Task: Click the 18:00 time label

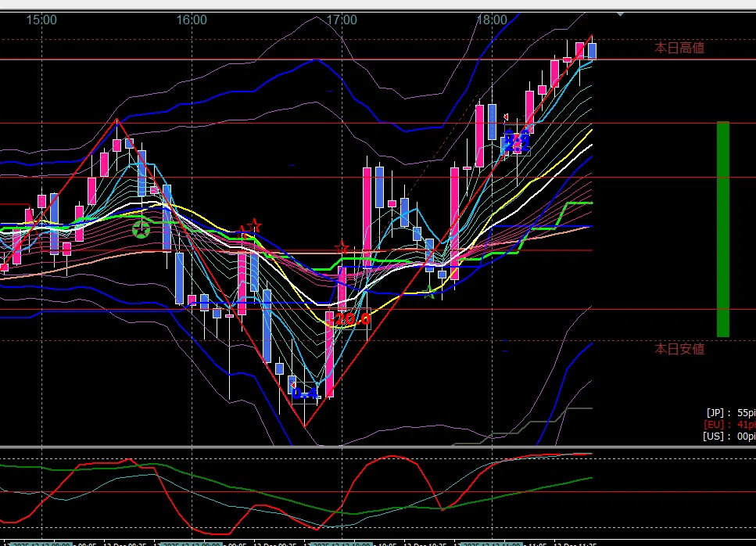Action: 491,20
